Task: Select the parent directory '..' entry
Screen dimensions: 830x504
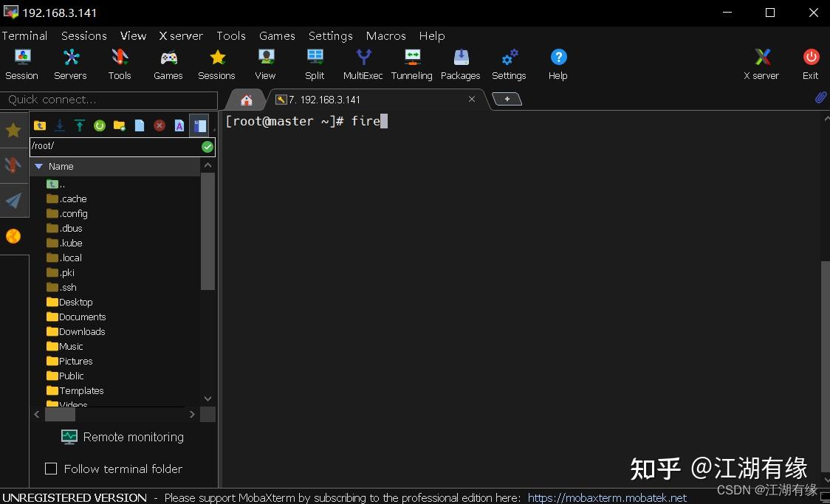Action: (x=56, y=184)
